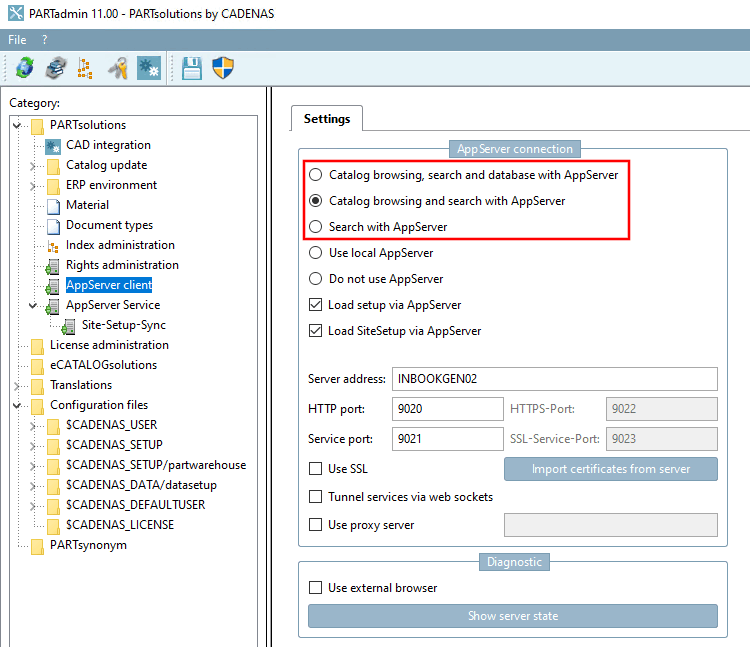Image resolution: width=750 pixels, height=647 pixels.
Task: Click the blue gears settings toolbar icon
Action: [149, 68]
